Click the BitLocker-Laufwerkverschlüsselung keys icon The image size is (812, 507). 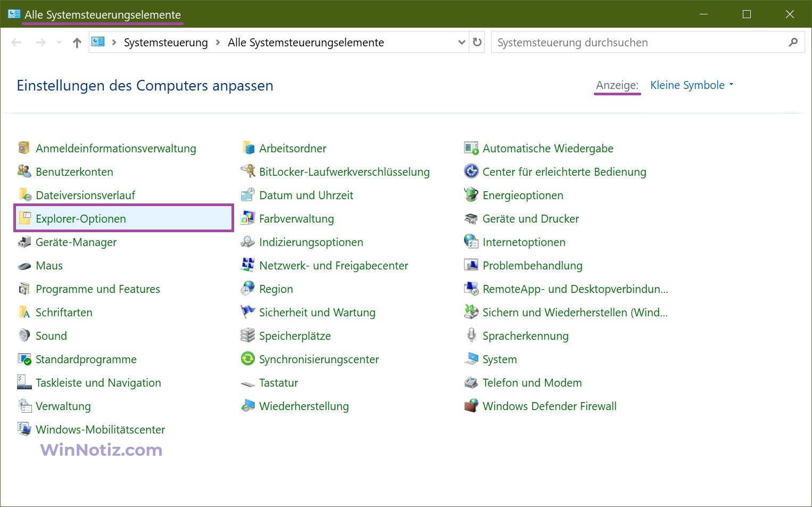[247, 172]
